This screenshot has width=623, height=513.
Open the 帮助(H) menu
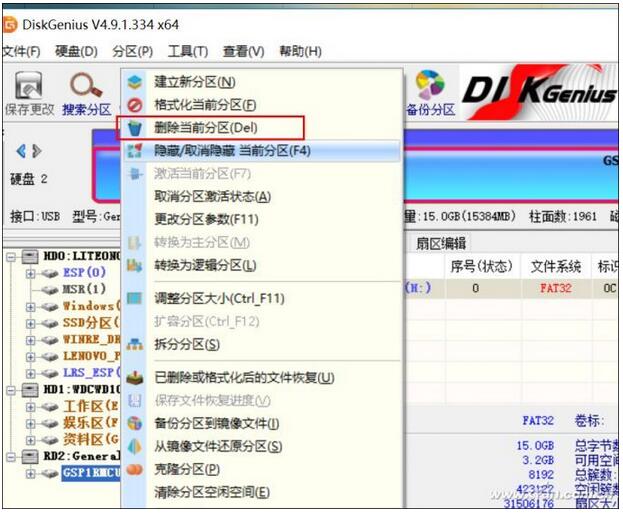pyautogui.click(x=300, y=51)
